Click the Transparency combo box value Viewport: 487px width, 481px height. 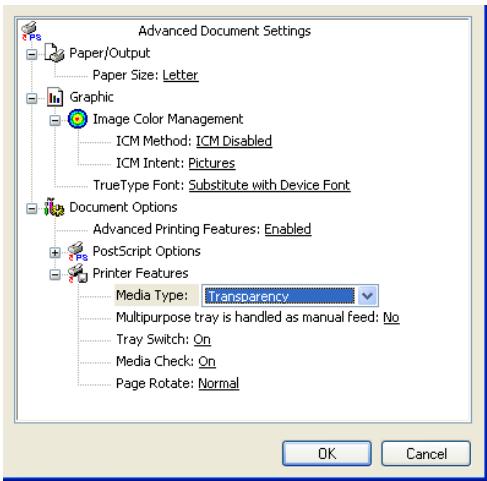pos(280,296)
